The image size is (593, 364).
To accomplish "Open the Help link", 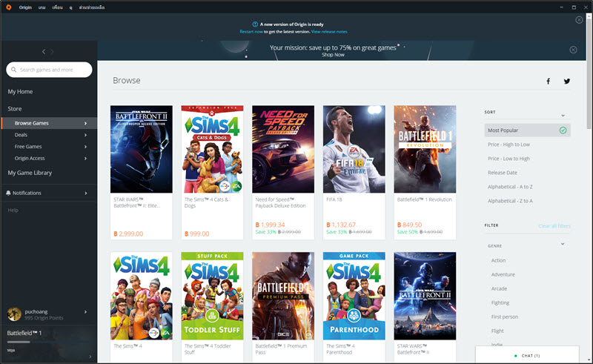I will coord(13,210).
